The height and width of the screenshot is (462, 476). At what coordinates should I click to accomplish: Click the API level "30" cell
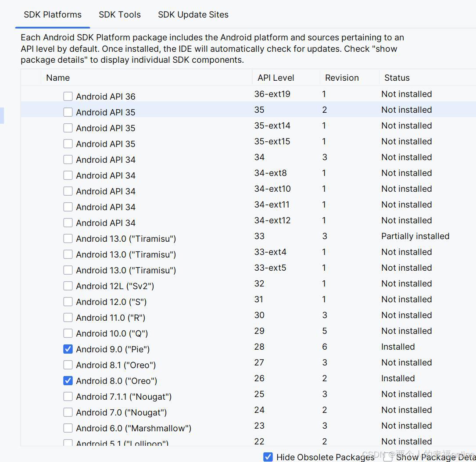pyautogui.click(x=259, y=315)
